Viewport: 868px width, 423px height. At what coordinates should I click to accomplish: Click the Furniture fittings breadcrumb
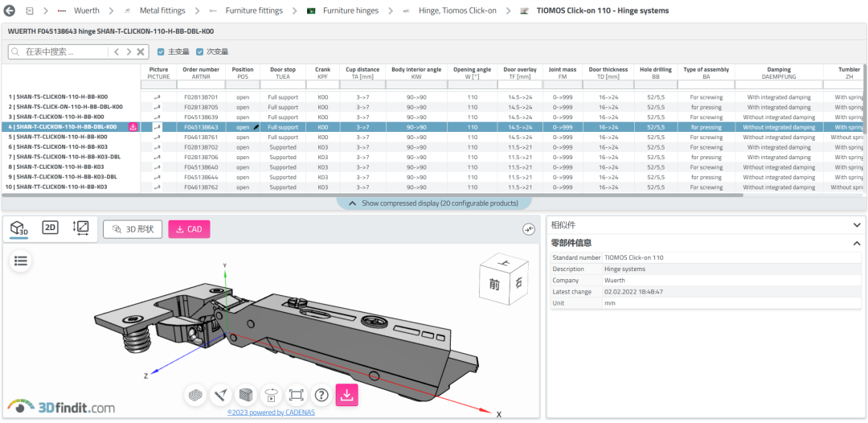[254, 10]
